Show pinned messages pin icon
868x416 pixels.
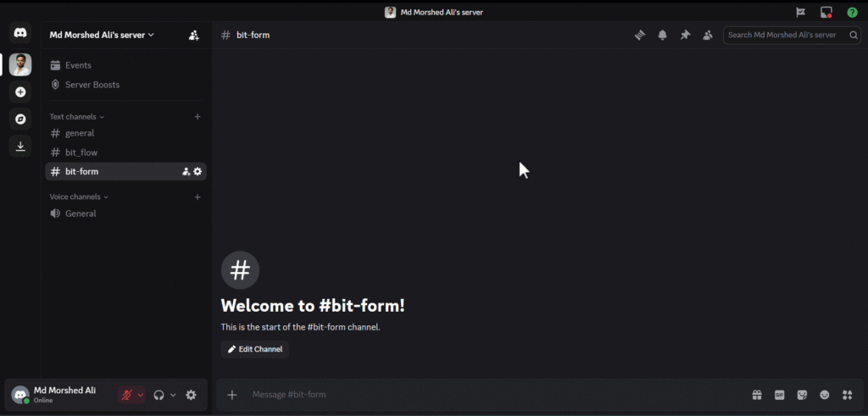point(685,35)
